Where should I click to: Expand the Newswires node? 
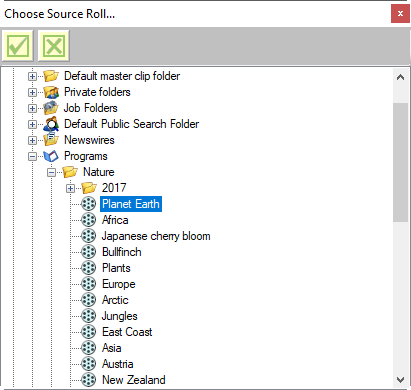point(32,140)
